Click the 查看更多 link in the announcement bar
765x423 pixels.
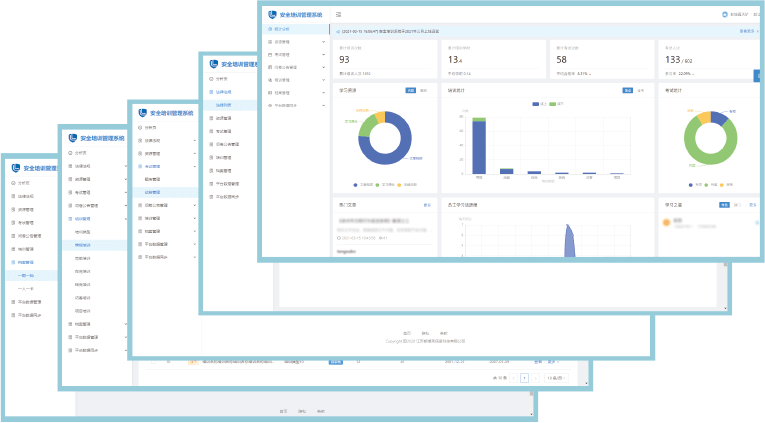point(745,31)
